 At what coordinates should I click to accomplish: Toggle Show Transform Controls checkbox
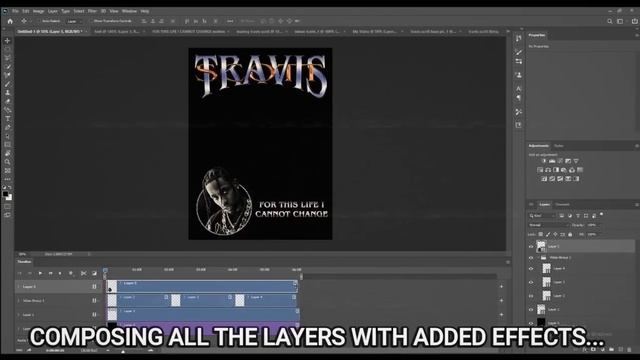[x=91, y=21]
